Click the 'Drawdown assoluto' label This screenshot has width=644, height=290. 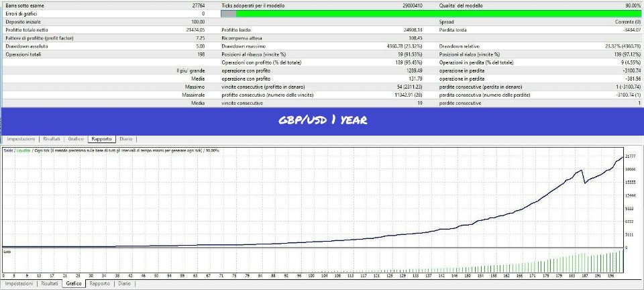(x=27, y=46)
